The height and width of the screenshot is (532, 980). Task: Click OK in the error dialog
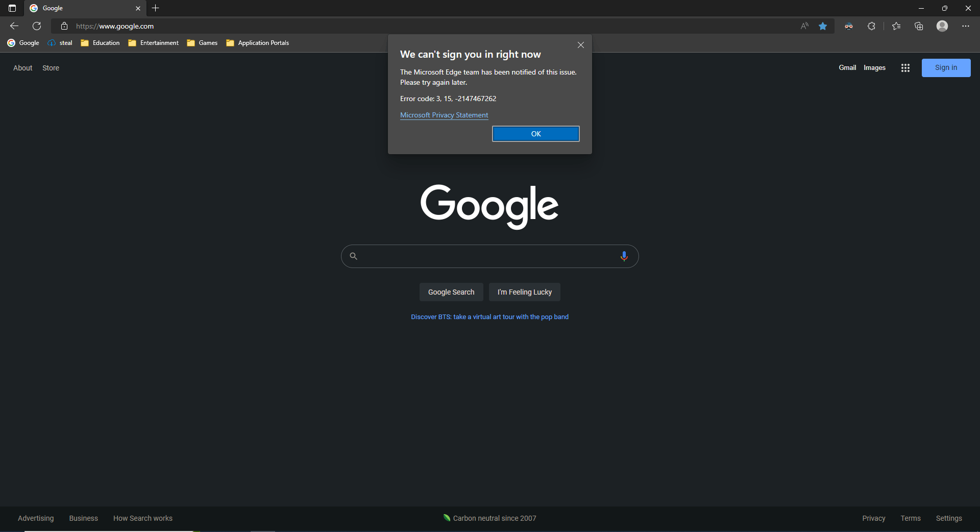536,134
